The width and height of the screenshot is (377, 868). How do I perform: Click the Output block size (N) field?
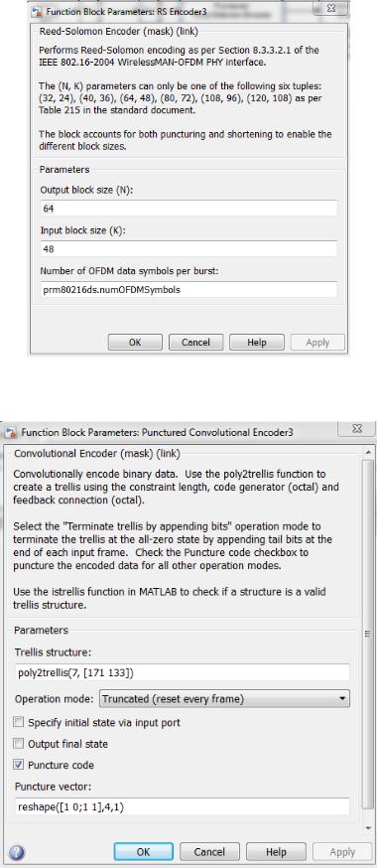(188, 209)
